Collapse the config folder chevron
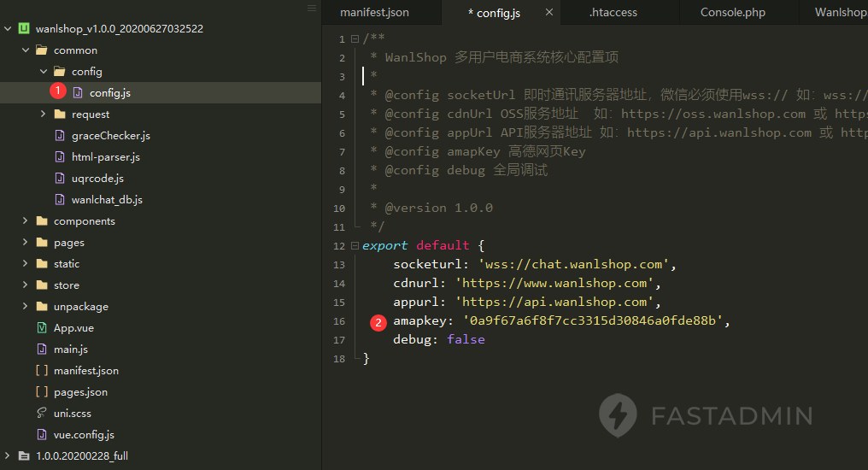Screen dimensions: 868x470 (x=44, y=72)
